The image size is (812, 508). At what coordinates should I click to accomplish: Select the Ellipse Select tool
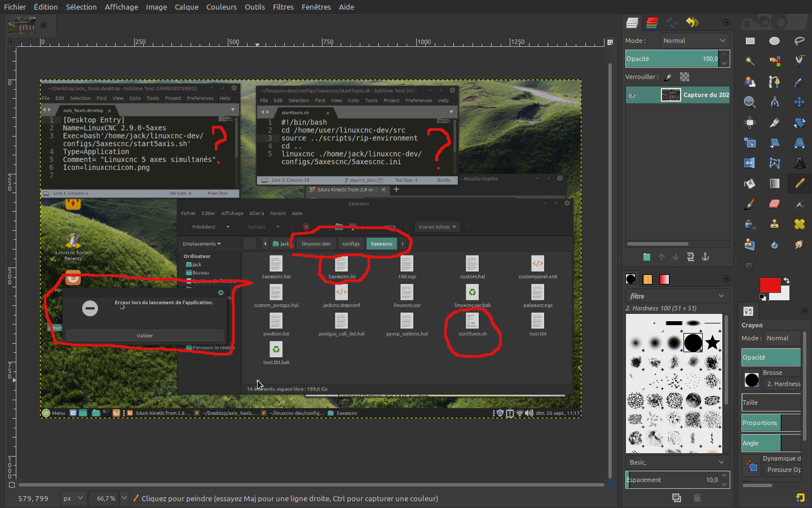(x=775, y=41)
